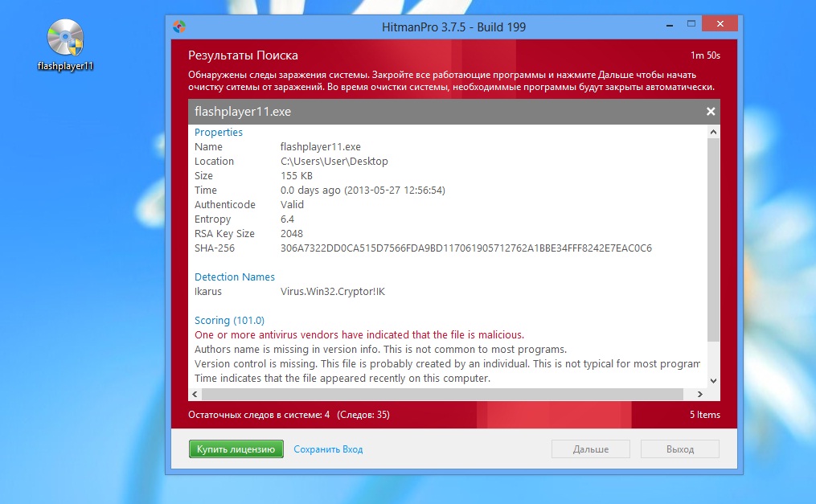Image resolution: width=816 pixels, height=504 pixels.
Task: Click the Результаты Поиска heading
Action: (x=243, y=55)
